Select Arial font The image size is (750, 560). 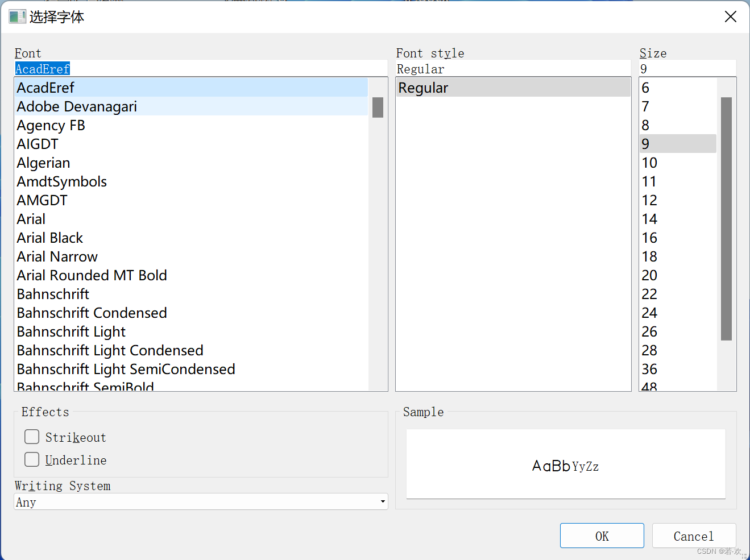(191, 219)
